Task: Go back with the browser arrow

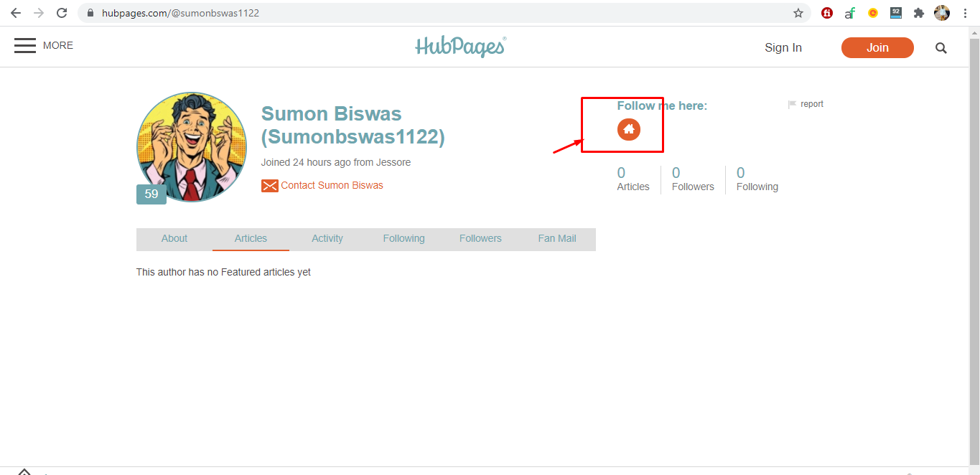Action: pos(16,13)
